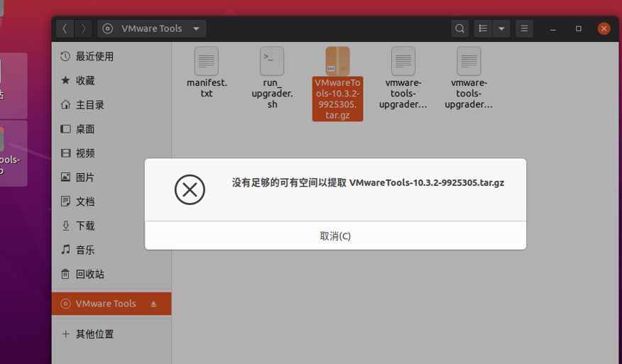Select VMware Tools volume in sidebar

pyautogui.click(x=111, y=304)
